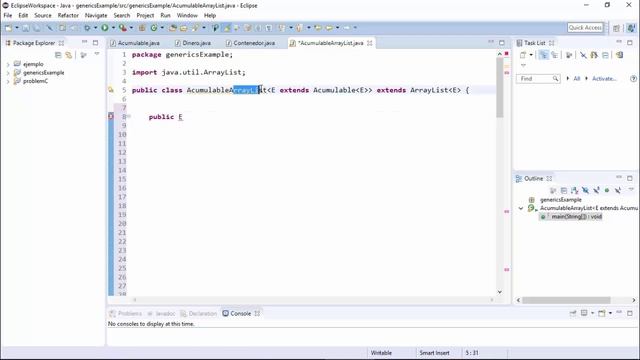Image resolution: width=640 pixels, height=360 pixels.
Task: Click the editor vertical scrollbar thumb
Action: coord(500,88)
